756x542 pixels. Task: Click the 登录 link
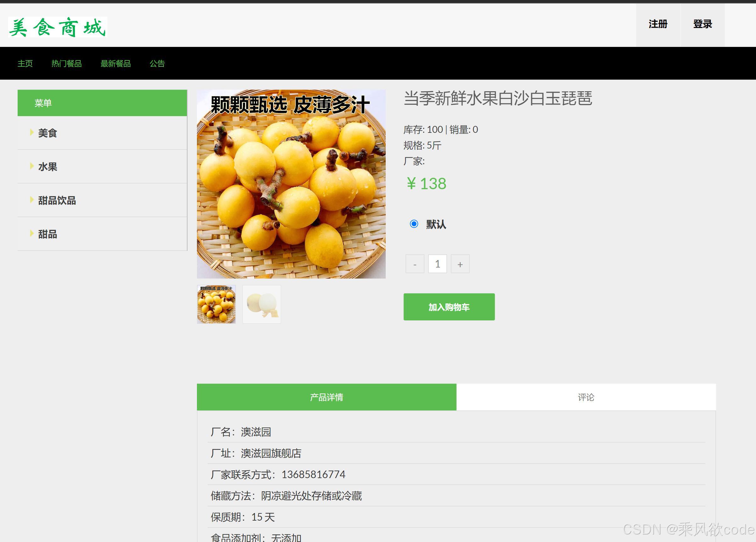(702, 24)
